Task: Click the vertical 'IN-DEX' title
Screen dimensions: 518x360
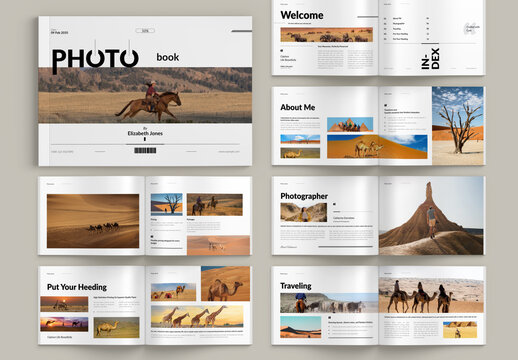Action: [430, 58]
